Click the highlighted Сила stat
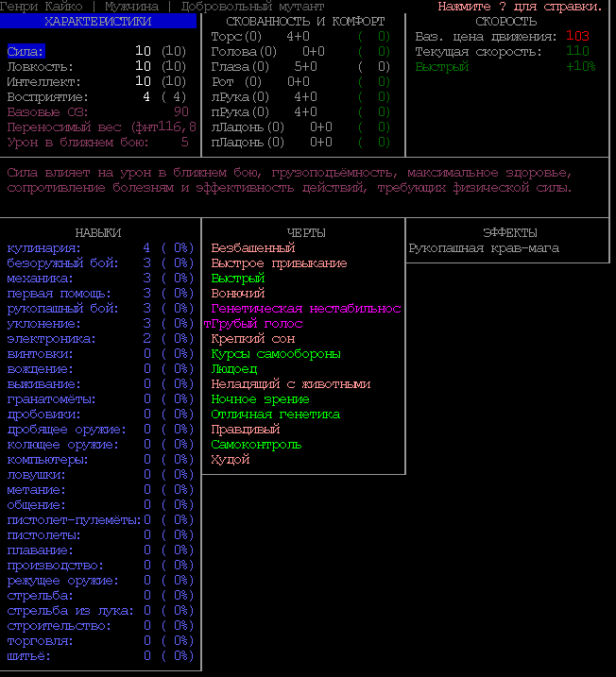This screenshot has width=616, height=677. (x=26, y=51)
